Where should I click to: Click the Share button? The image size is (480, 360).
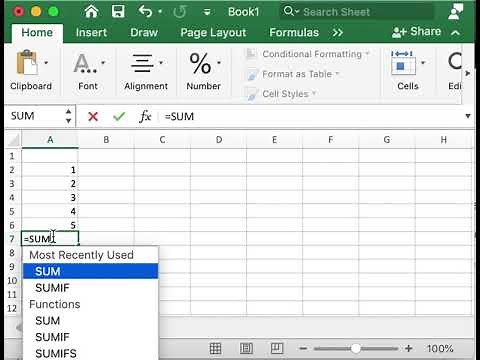(416, 32)
